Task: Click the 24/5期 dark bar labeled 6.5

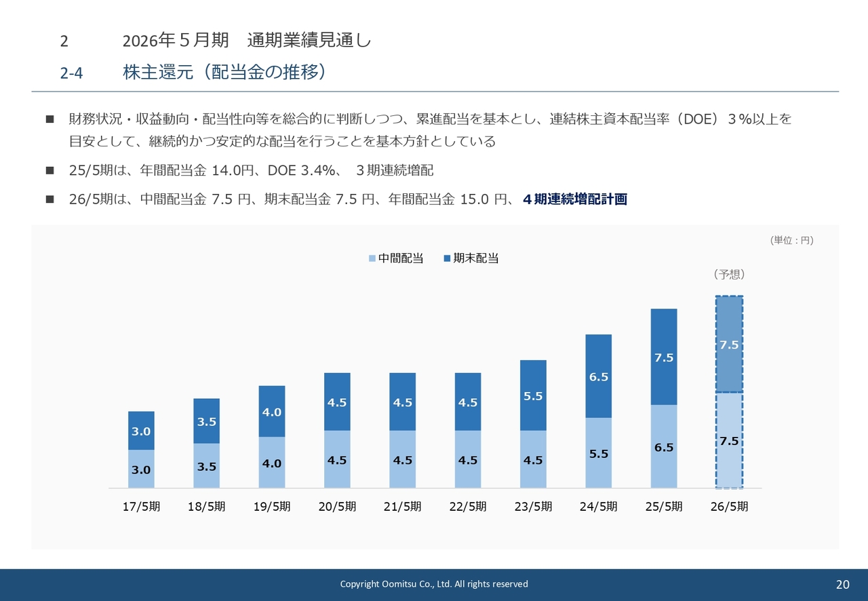Action: (x=598, y=376)
